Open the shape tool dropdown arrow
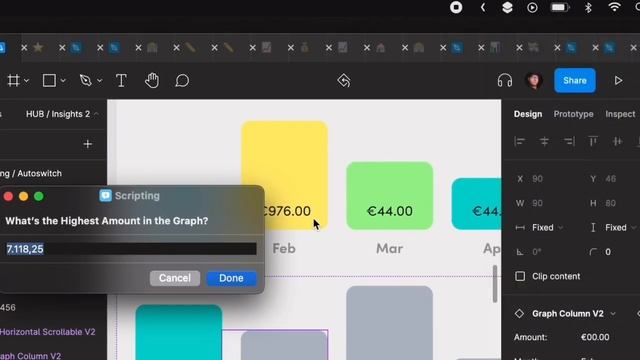Viewport: 640px width, 360px height. [x=63, y=81]
